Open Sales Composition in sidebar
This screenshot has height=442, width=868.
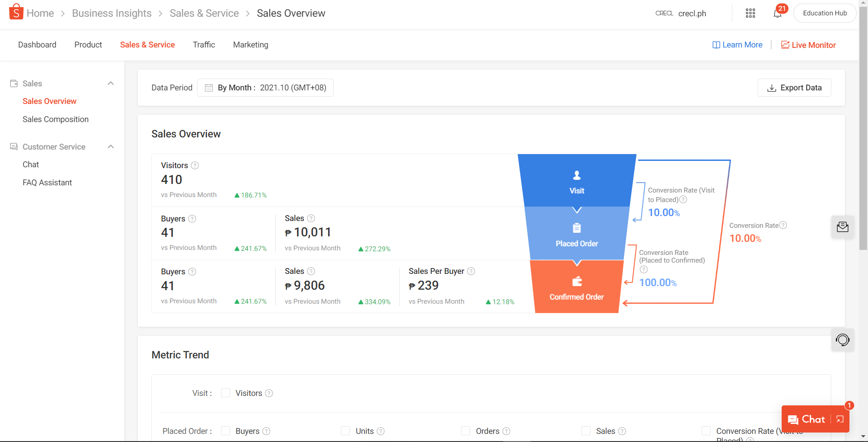pyautogui.click(x=56, y=119)
